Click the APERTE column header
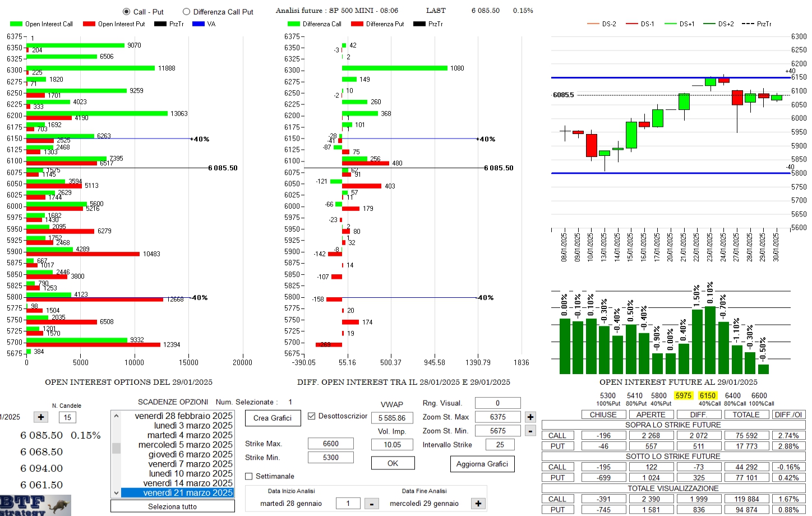 651,414
